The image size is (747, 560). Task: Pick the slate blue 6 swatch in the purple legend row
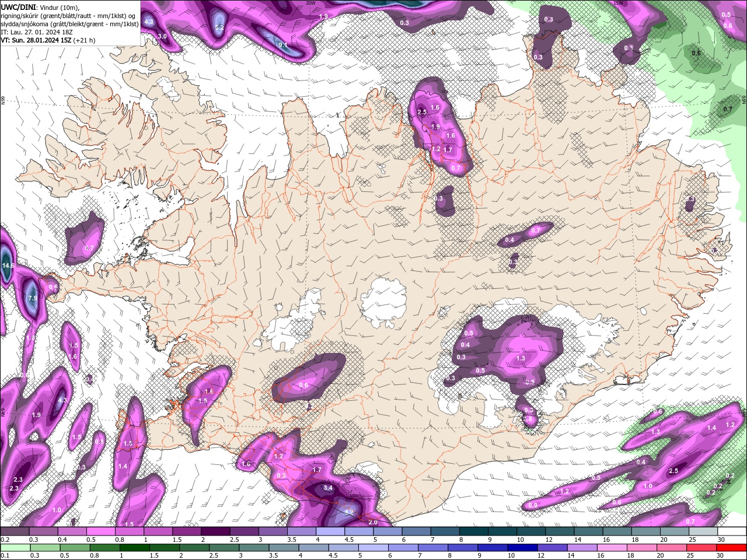click(416, 531)
